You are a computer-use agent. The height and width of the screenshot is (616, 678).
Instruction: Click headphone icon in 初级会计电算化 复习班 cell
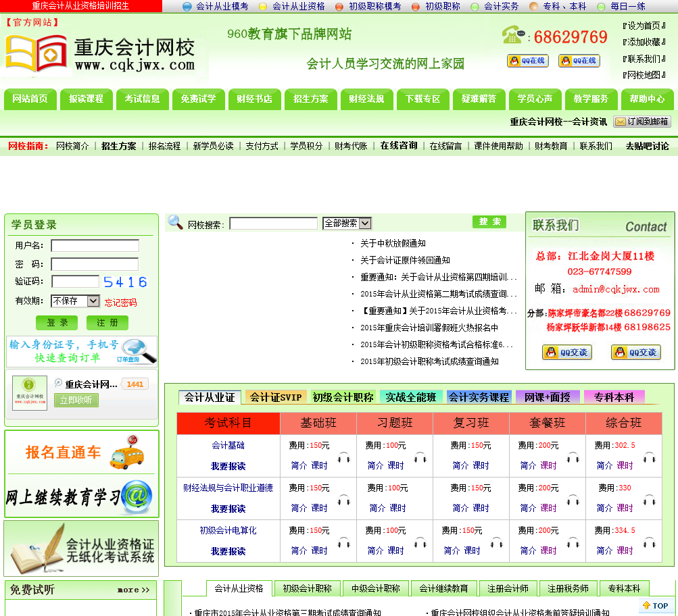click(496, 543)
